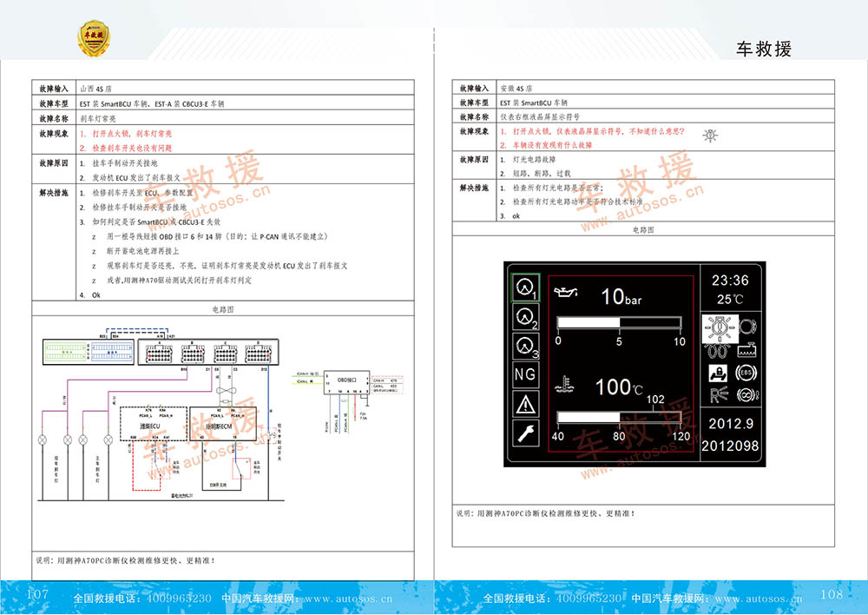Select gauge page 2 icon on display
The height and width of the screenshot is (615, 868).
click(525, 318)
